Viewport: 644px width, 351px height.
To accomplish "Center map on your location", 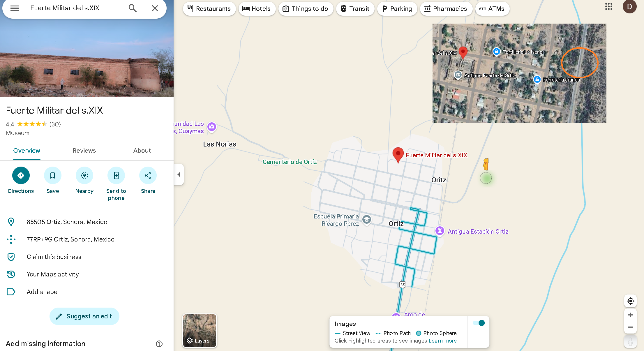I will click(x=630, y=301).
